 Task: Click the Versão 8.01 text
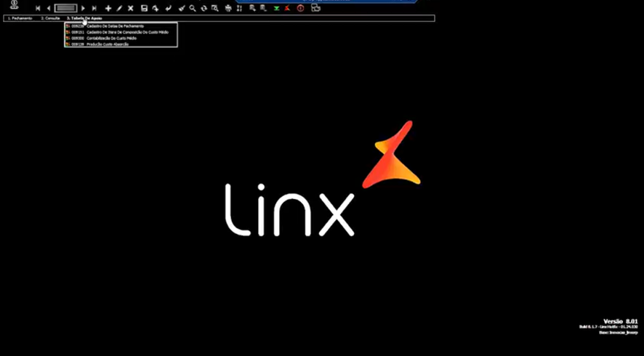[x=620, y=321]
